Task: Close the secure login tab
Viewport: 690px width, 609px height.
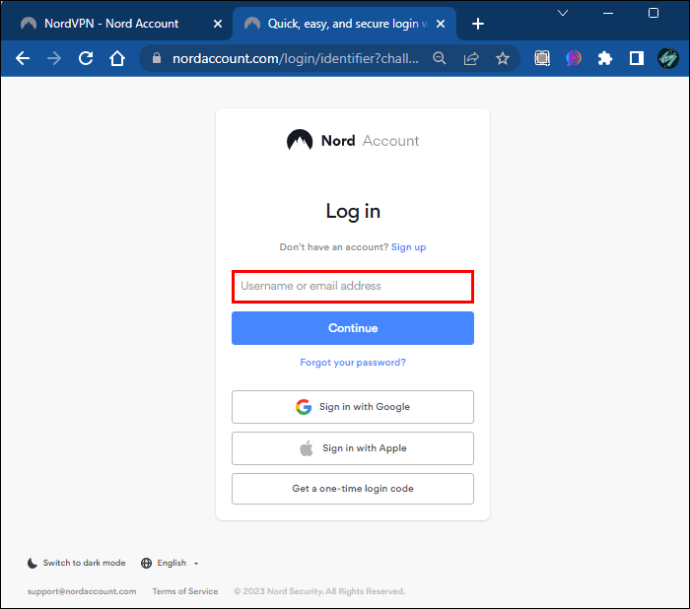Action: click(x=440, y=24)
